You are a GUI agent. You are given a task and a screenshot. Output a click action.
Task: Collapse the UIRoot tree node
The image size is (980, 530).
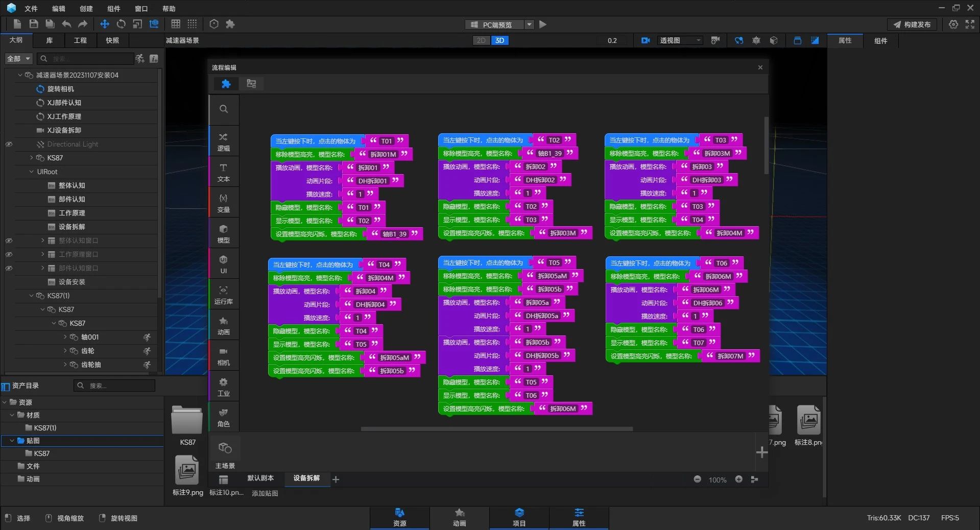(31, 172)
